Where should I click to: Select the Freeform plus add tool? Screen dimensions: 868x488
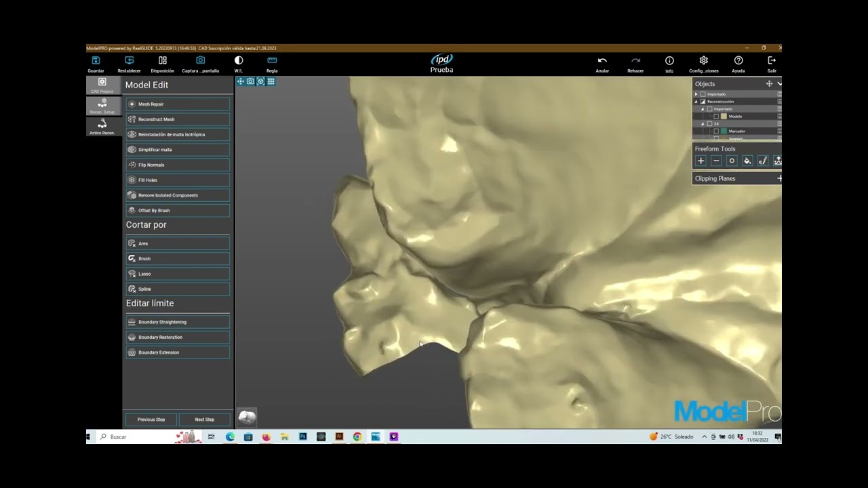[x=701, y=161]
